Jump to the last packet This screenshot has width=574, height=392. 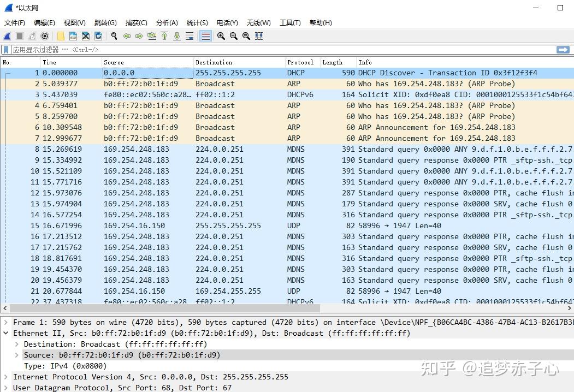(177, 36)
